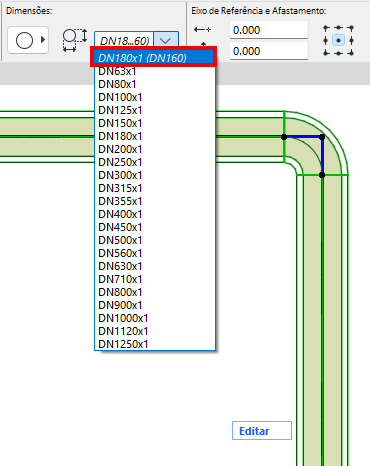370x466 pixels.
Task: Select DN1250x1 size option
Action: [155, 344]
